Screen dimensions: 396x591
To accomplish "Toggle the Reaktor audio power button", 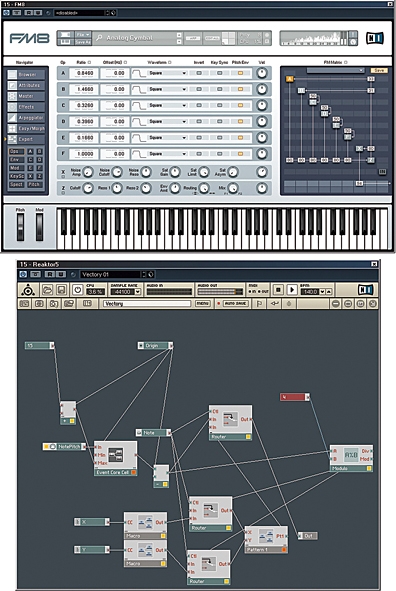I will click(77, 290).
